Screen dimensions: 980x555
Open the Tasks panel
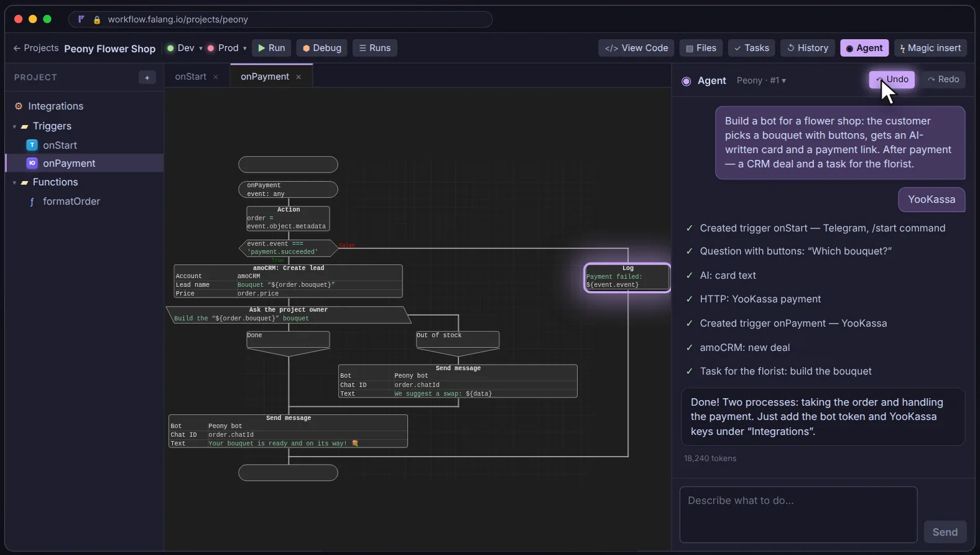point(751,48)
